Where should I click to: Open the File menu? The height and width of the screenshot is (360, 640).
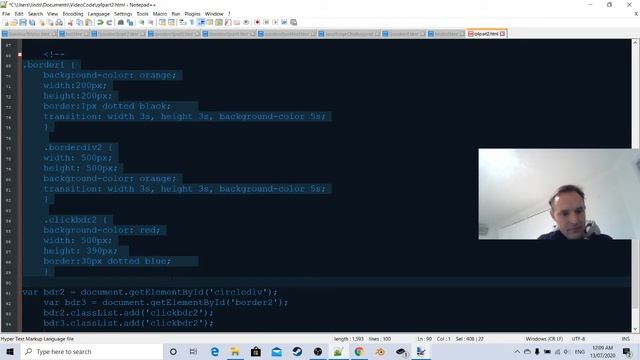6,14
